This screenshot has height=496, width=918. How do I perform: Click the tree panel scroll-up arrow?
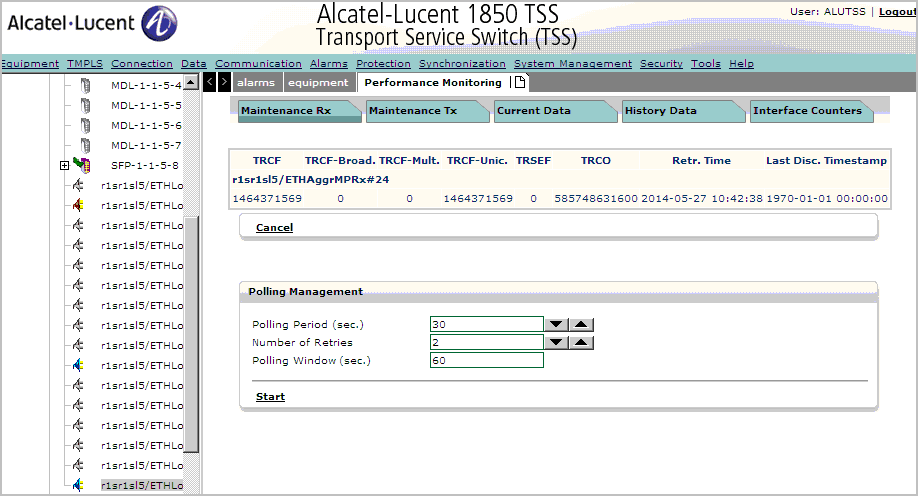coord(191,83)
